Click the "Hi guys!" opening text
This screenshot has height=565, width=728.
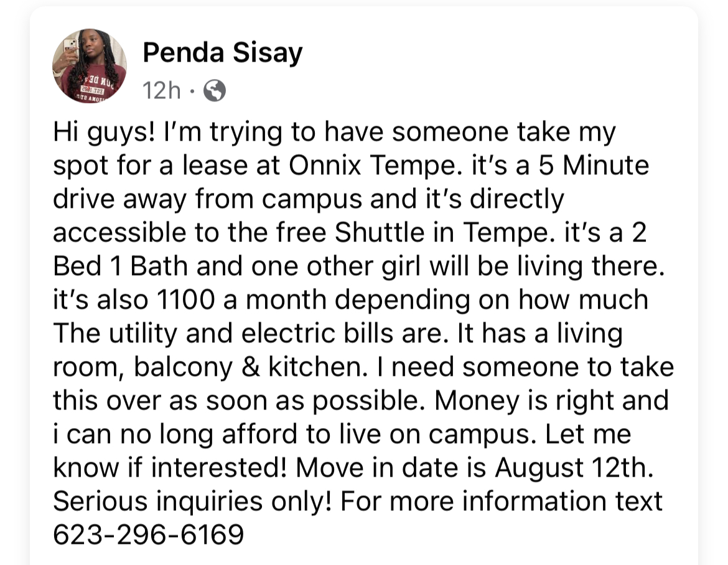[x=103, y=132]
